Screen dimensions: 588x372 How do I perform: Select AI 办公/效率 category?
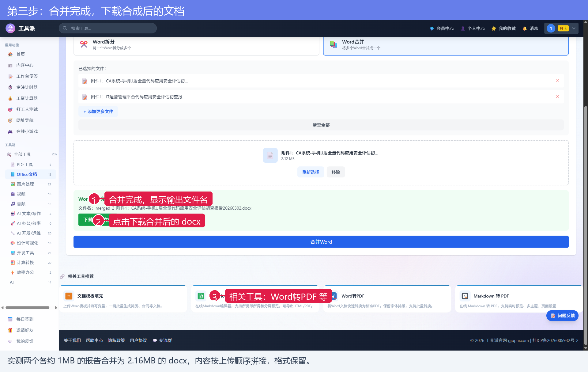click(31, 223)
